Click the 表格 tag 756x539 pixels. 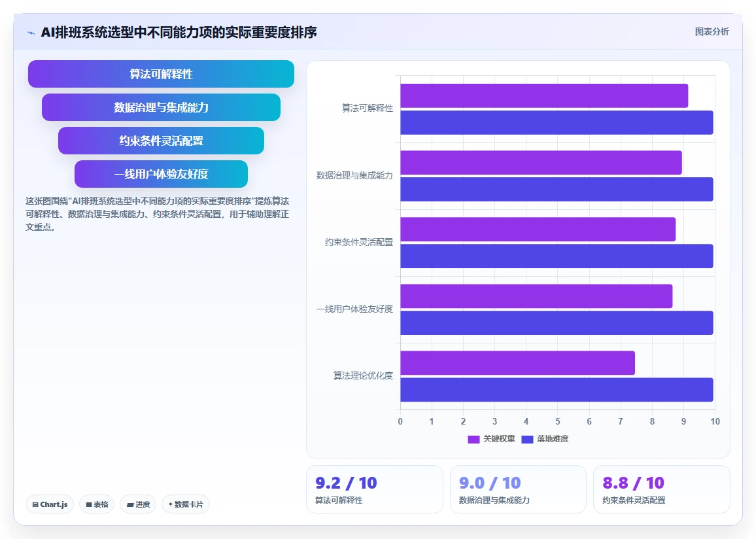coord(97,504)
